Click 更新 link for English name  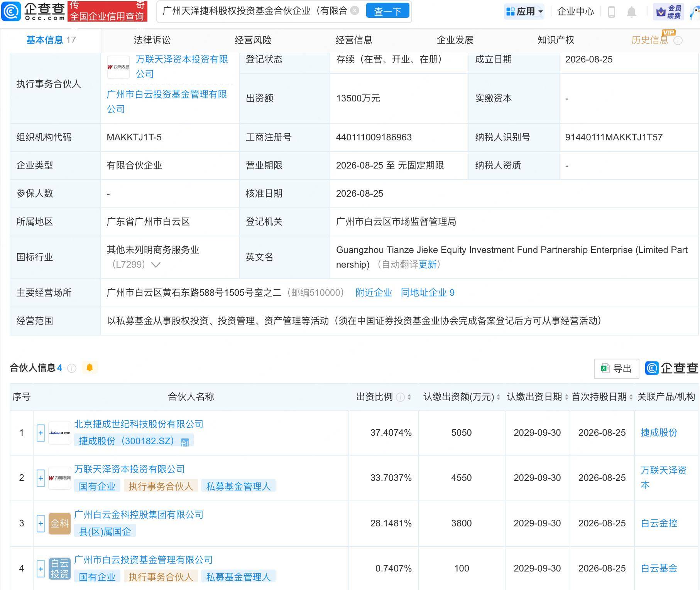[x=428, y=265]
